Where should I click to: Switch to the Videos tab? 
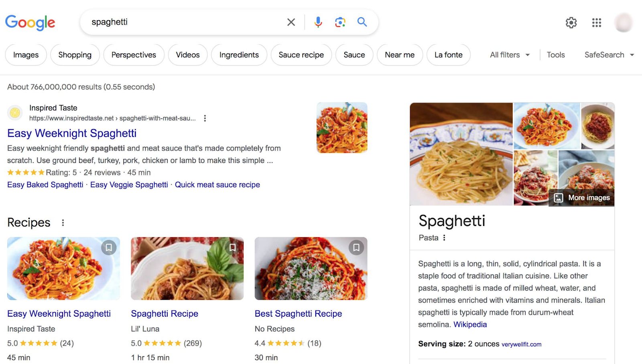187,55
